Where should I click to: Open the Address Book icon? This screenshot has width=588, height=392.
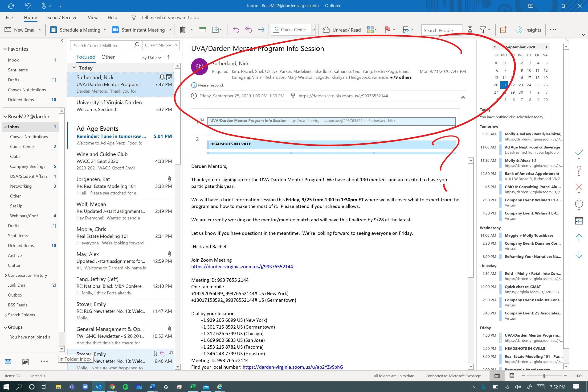[470, 30]
